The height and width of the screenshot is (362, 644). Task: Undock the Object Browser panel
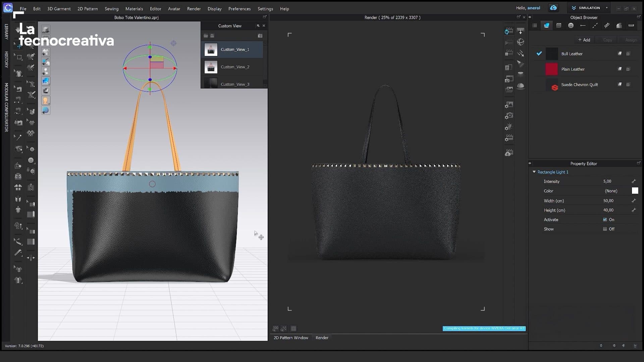638,17
